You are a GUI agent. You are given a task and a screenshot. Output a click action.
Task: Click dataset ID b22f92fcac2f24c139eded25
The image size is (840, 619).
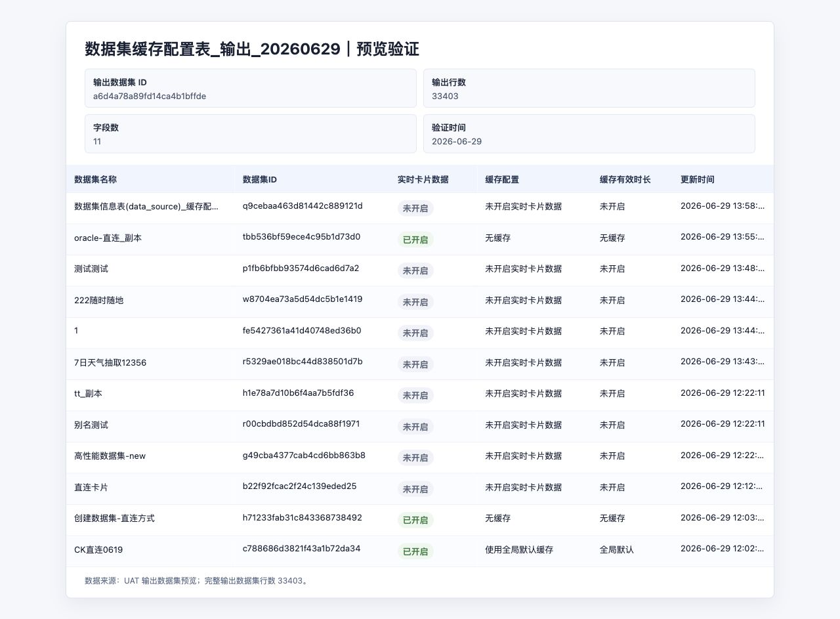coord(300,486)
